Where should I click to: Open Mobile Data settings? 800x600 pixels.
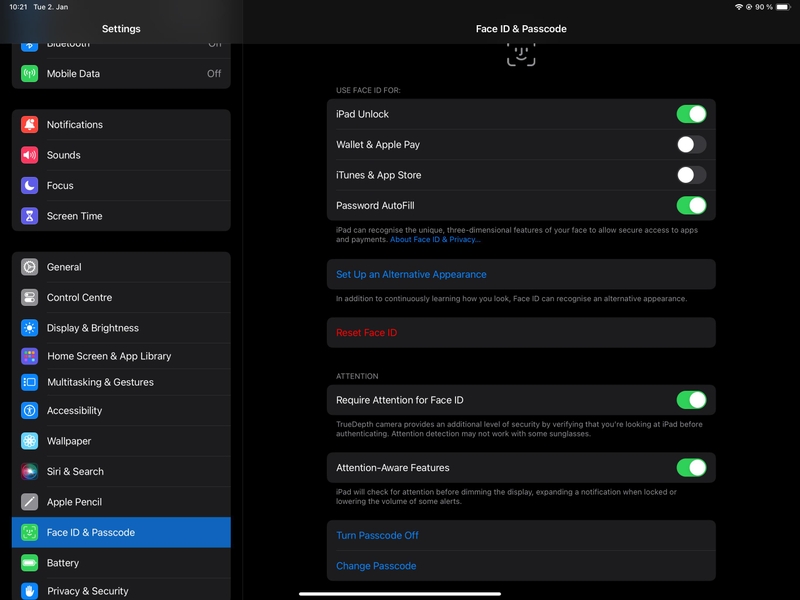coord(121,73)
